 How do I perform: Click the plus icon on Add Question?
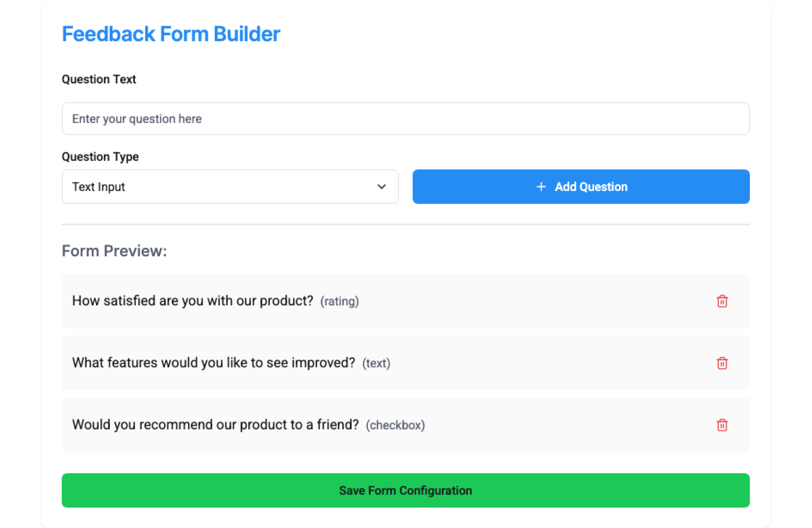541,187
